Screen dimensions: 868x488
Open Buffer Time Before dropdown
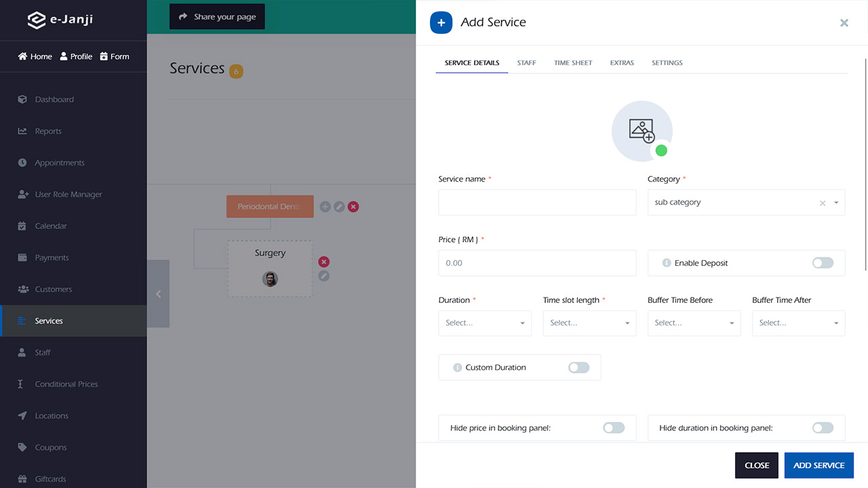(x=694, y=323)
